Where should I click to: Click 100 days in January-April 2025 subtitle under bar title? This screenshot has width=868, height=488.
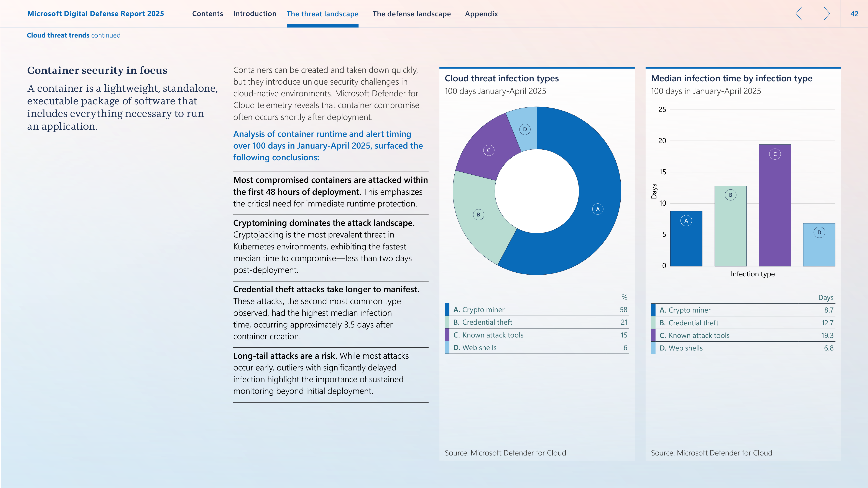point(706,91)
